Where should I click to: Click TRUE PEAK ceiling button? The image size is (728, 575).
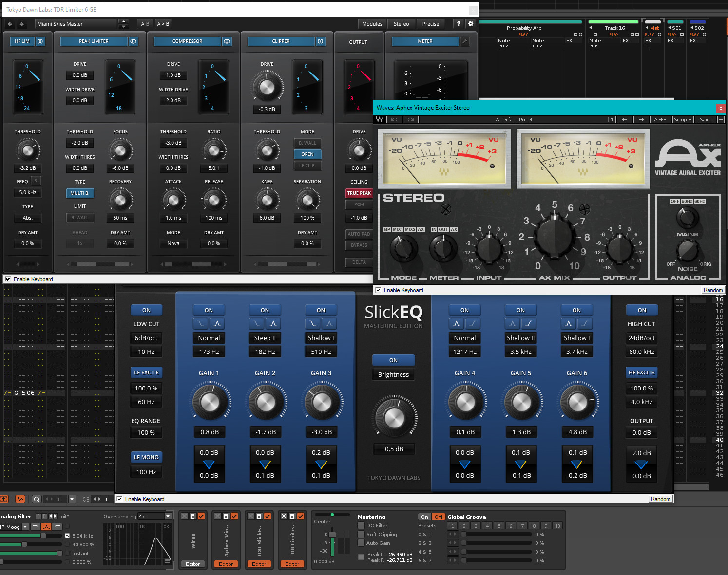[x=359, y=193]
